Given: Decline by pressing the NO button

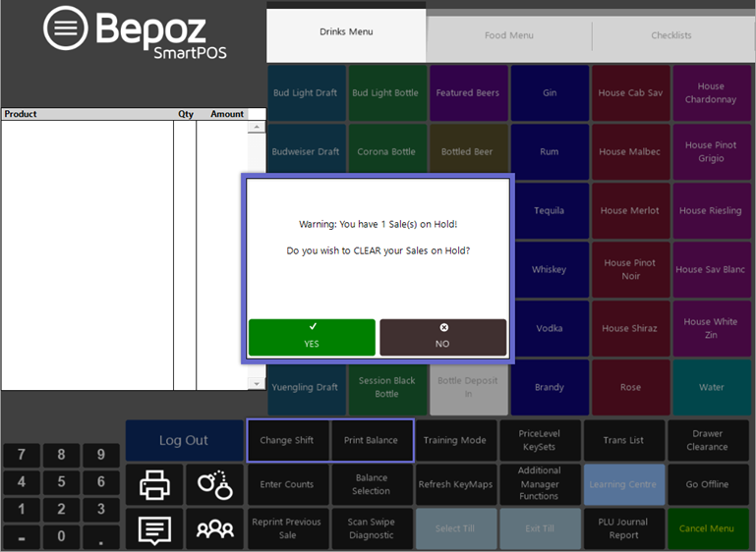Looking at the screenshot, I should 442,337.
